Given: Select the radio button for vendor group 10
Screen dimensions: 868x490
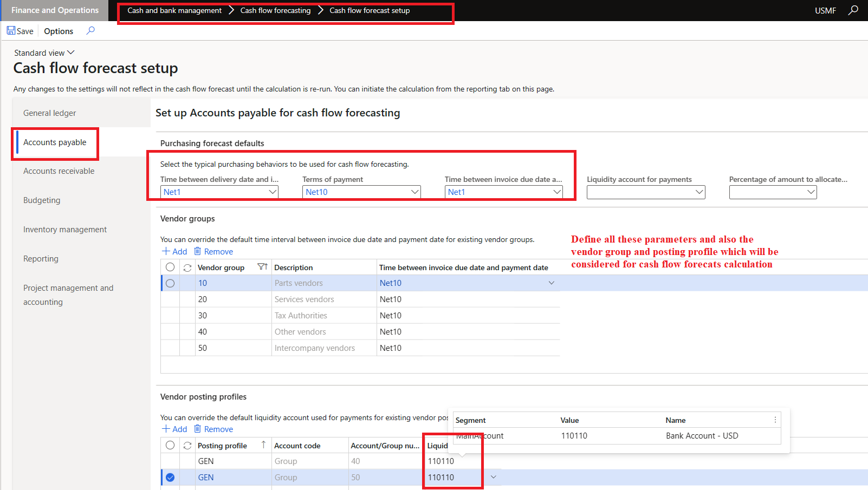Looking at the screenshot, I should click(x=170, y=283).
